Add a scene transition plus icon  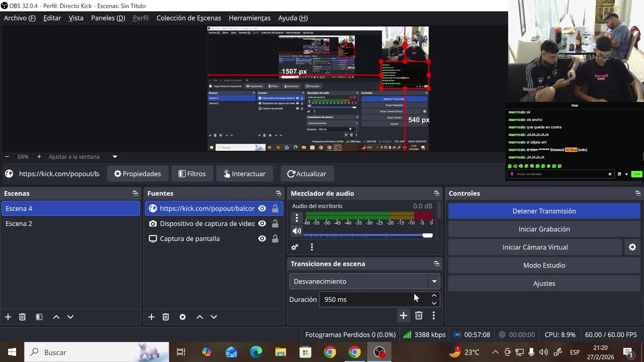coord(403,315)
